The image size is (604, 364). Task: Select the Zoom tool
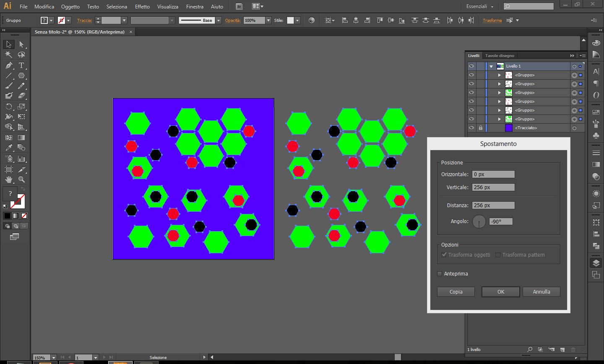point(21,179)
